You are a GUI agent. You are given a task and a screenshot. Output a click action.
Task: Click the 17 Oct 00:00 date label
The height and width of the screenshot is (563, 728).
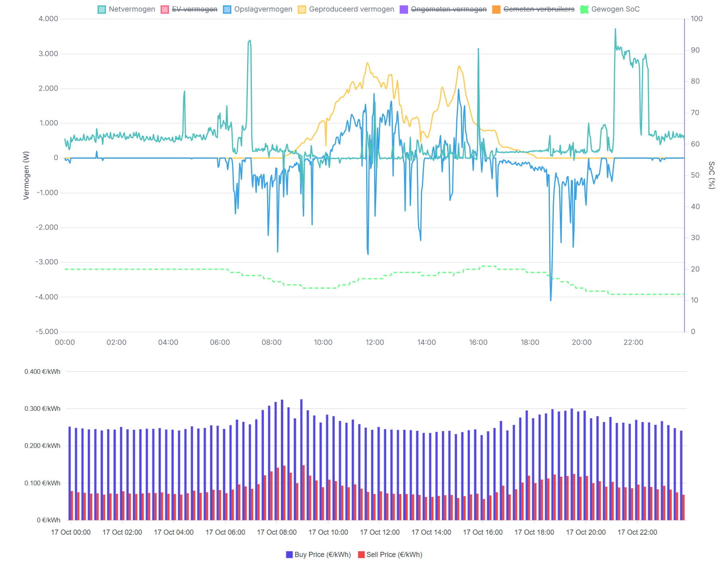pos(71,532)
